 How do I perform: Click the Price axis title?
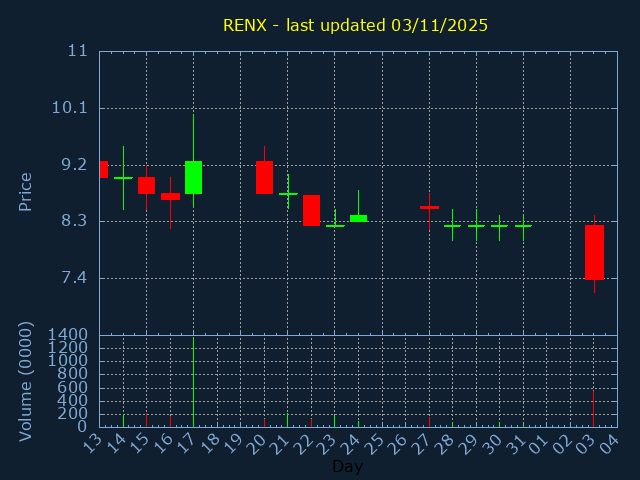coord(26,191)
